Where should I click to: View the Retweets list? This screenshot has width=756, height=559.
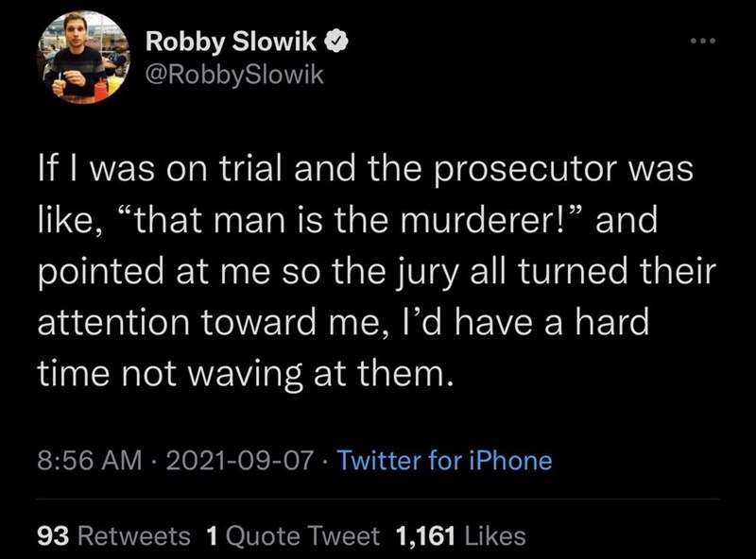point(133,535)
